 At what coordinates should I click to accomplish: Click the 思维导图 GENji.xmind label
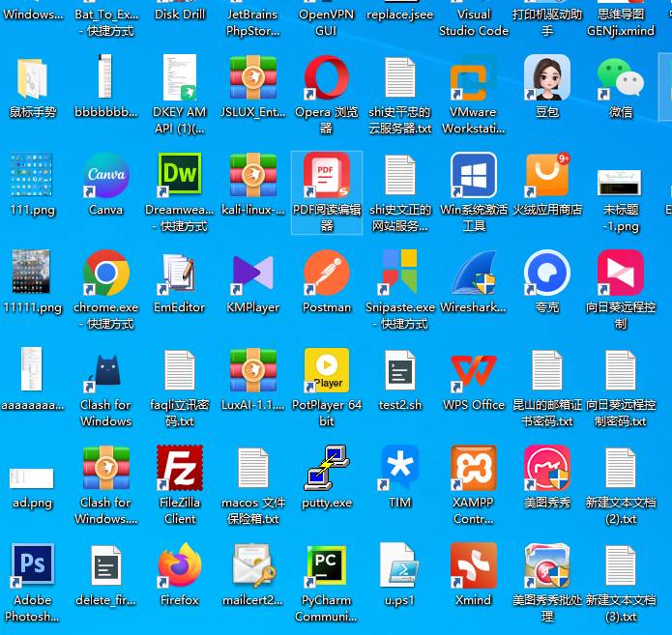[x=621, y=22]
